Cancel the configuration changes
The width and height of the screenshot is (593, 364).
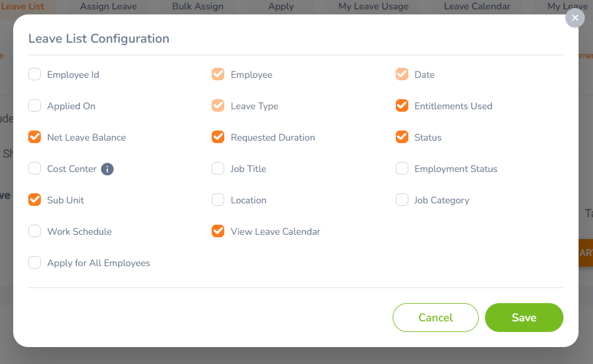(435, 318)
